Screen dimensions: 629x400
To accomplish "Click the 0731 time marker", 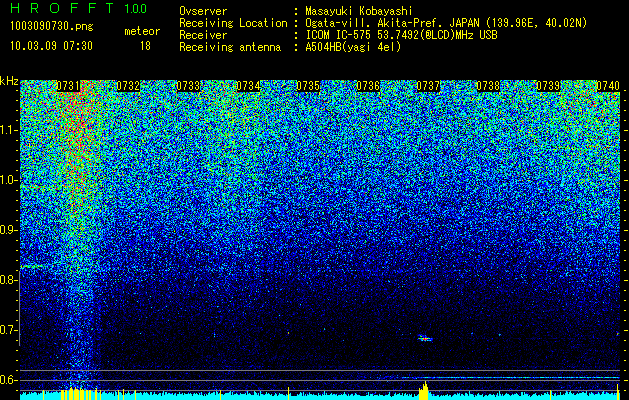I will click(x=68, y=86).
